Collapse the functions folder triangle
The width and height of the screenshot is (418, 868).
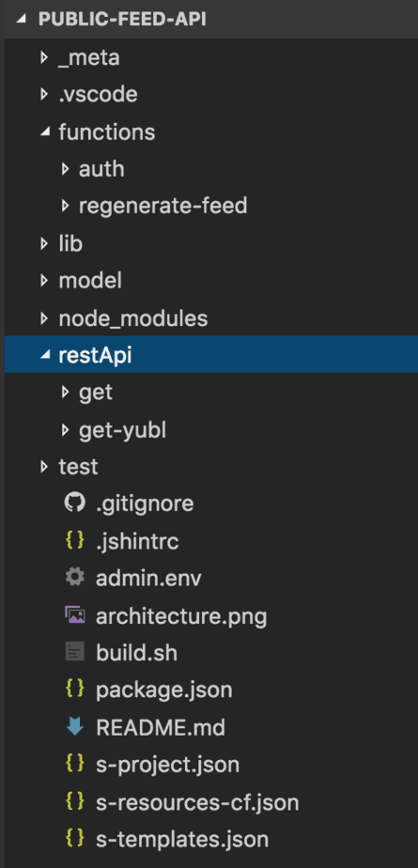[45, 132]
